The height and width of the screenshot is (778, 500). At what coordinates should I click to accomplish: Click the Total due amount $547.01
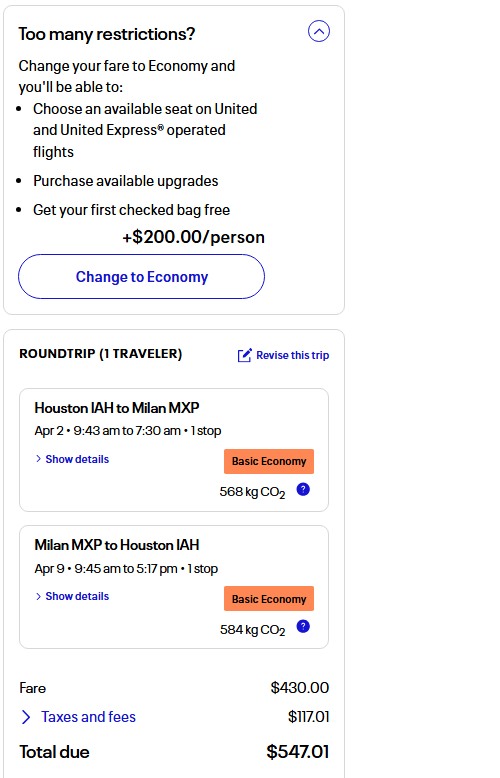coord(298,752)
